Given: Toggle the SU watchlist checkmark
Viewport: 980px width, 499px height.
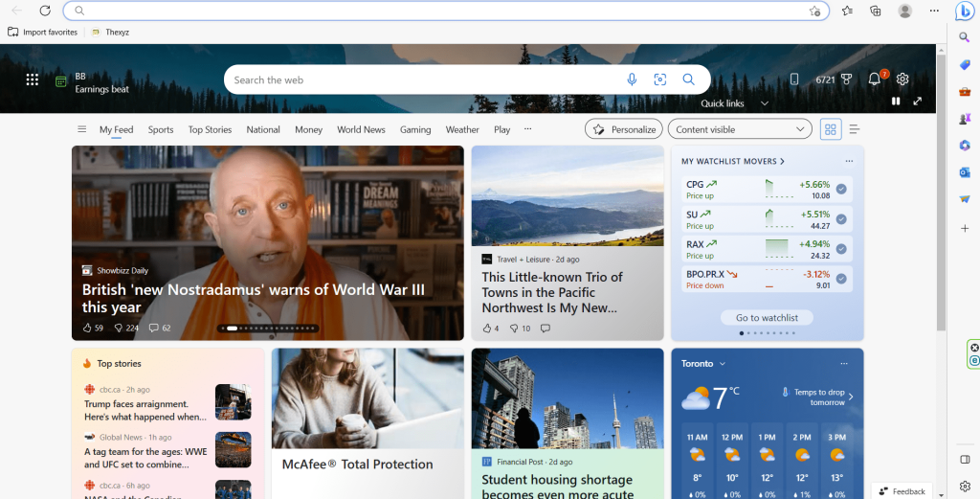Looking at the screenshot, I should pos(841,219).
